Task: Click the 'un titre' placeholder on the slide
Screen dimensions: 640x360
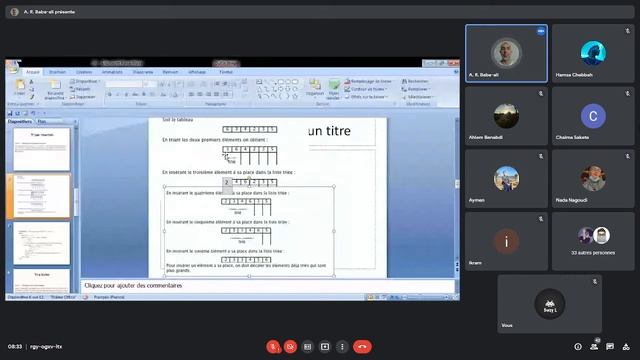Action: [329, 131]
